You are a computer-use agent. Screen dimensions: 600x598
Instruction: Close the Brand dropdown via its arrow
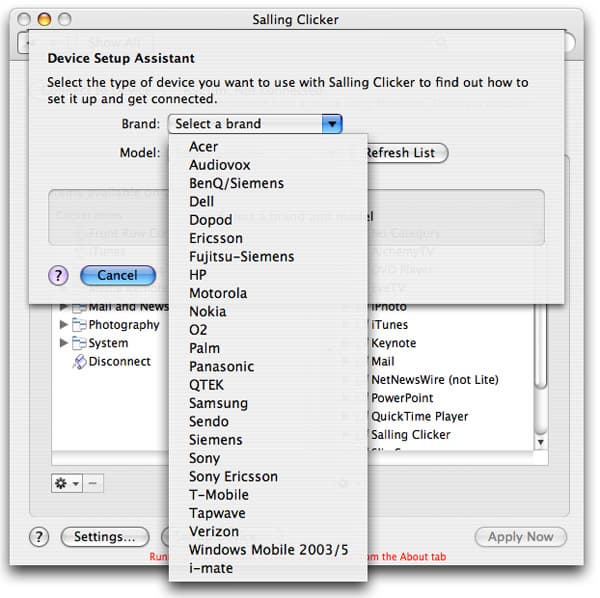click(332, 124)
